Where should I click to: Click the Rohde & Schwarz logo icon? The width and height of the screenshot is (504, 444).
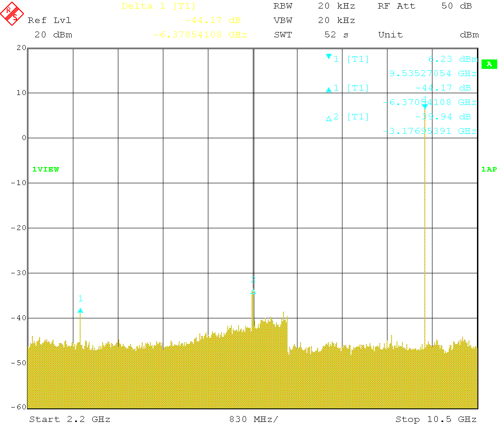(12, 14)
